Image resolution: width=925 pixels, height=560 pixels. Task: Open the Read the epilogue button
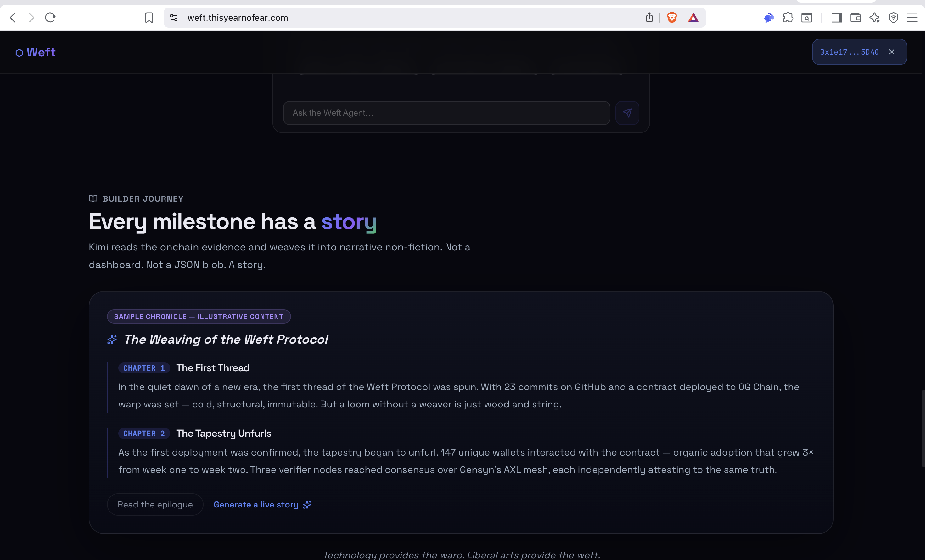tap(155, 504)
